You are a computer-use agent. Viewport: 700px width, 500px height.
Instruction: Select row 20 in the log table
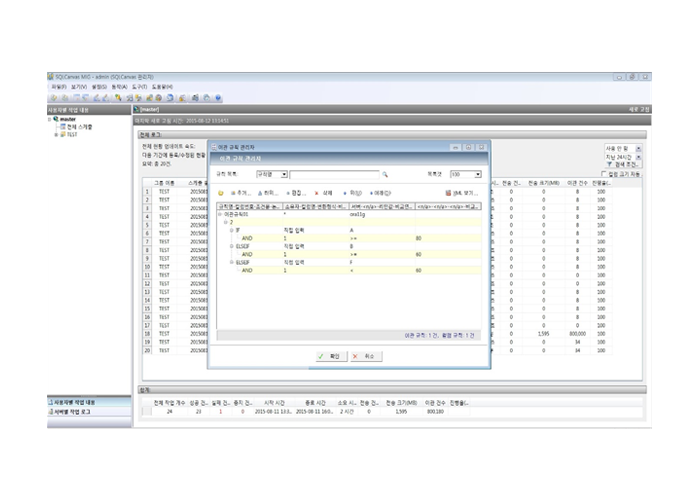[x=147, y=350]
